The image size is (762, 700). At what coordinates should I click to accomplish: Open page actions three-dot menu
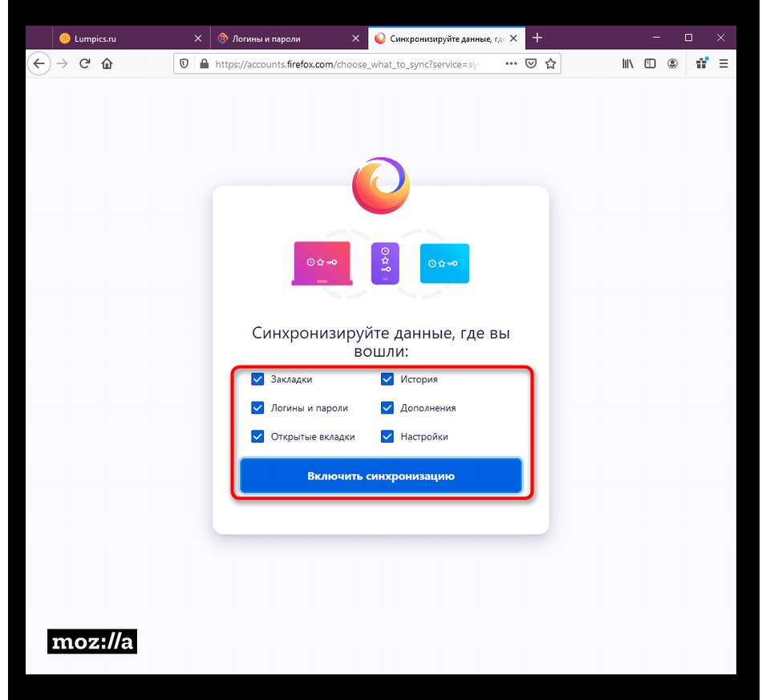click(x=511, y=63)
